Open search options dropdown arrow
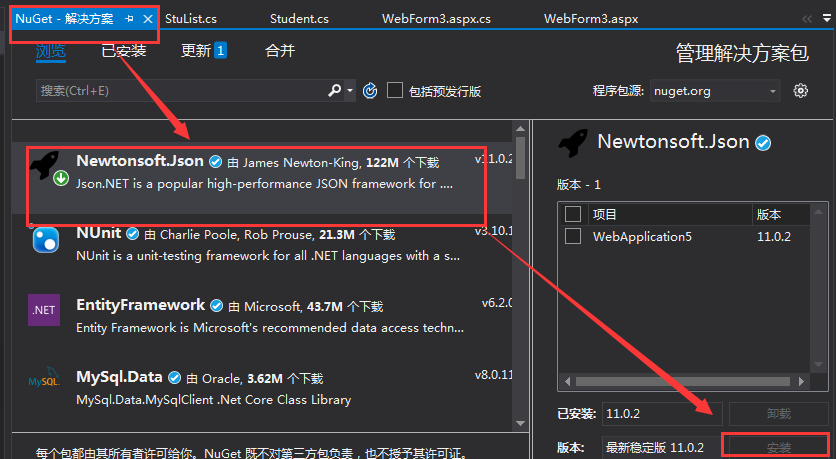The image size is (836, 459). (x=350, y=91)
